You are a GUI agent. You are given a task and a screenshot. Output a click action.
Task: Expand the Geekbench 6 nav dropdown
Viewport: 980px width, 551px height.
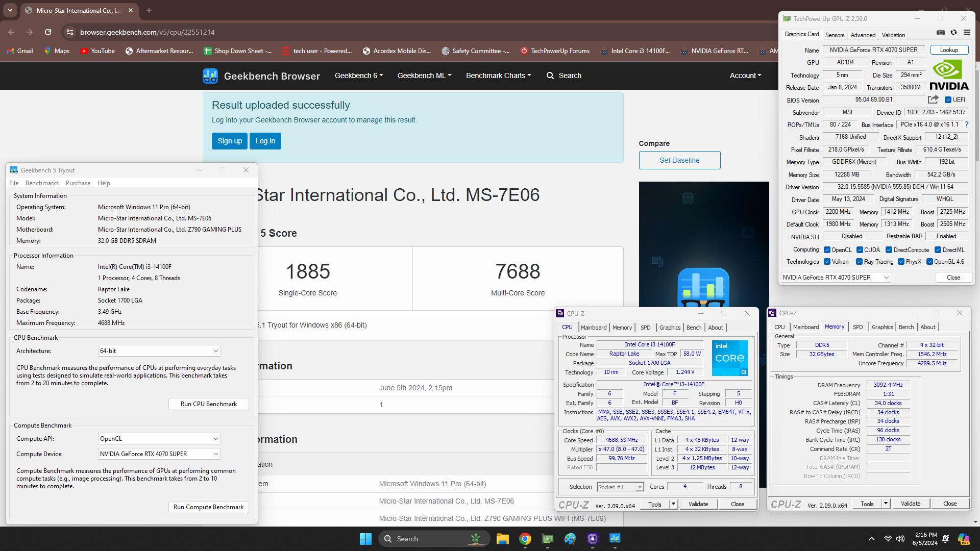pyautogui.click(x=359, y=76)
